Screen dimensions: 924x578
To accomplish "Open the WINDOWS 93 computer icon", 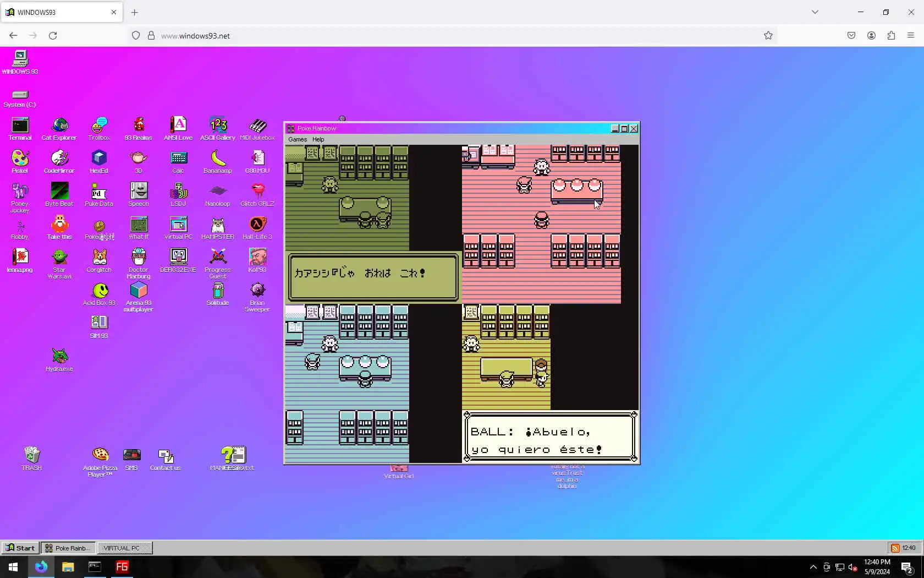I will click(x=20, y=62).
